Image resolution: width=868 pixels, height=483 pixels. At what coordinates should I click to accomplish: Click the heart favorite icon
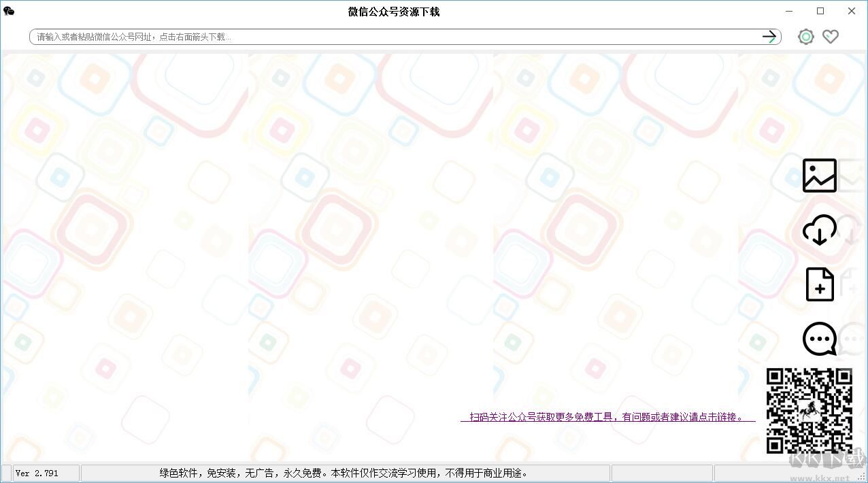coord(831,37)
